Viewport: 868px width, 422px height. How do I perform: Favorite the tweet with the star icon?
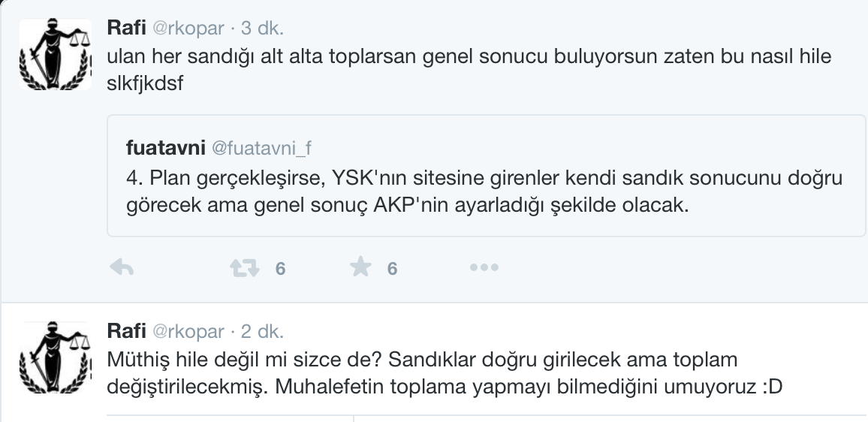coord(361,267)
